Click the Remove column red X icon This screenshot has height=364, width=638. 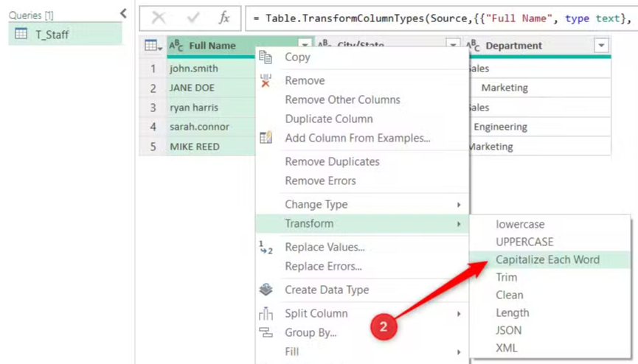pyautogui.click(x=266, y=80)
